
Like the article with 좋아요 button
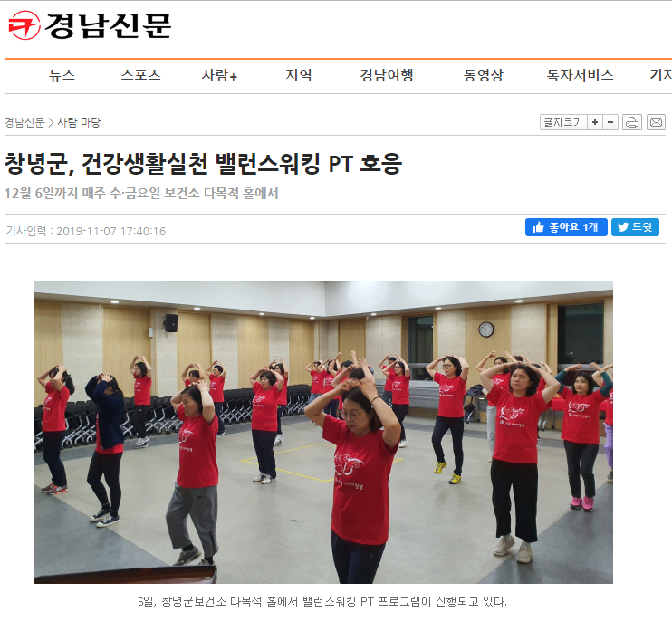click(566, 227)
